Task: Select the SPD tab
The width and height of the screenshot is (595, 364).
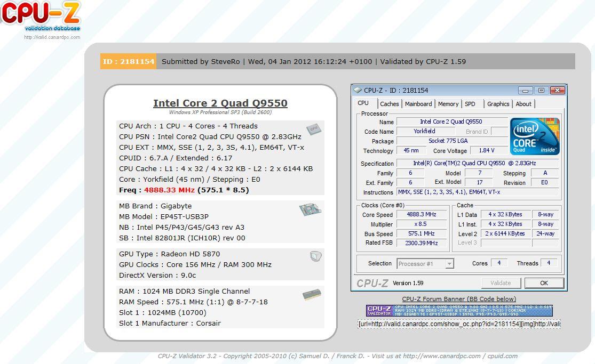Action: click(470, 104)
